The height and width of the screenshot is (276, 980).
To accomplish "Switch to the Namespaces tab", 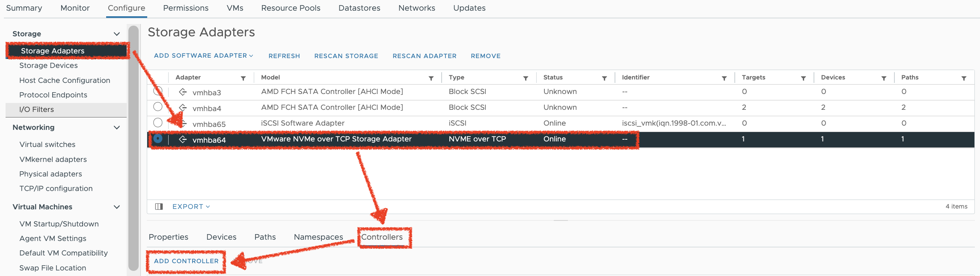I will point(318,237).
